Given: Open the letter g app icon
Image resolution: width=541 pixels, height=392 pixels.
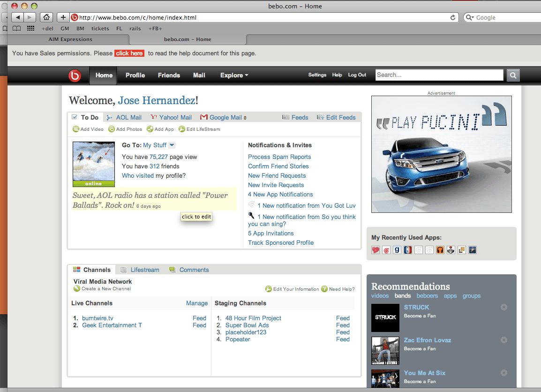Looking at the screenshot, I should [x=397, y=250].
